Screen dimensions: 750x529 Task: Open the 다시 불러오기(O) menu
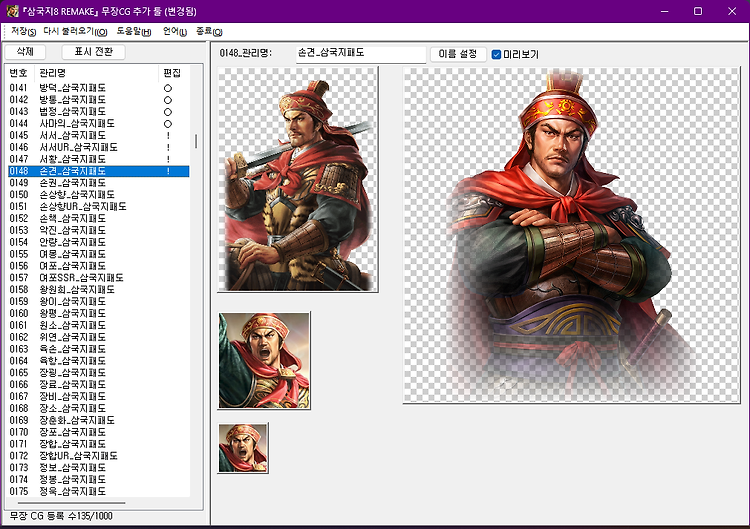tap(75, 32)
